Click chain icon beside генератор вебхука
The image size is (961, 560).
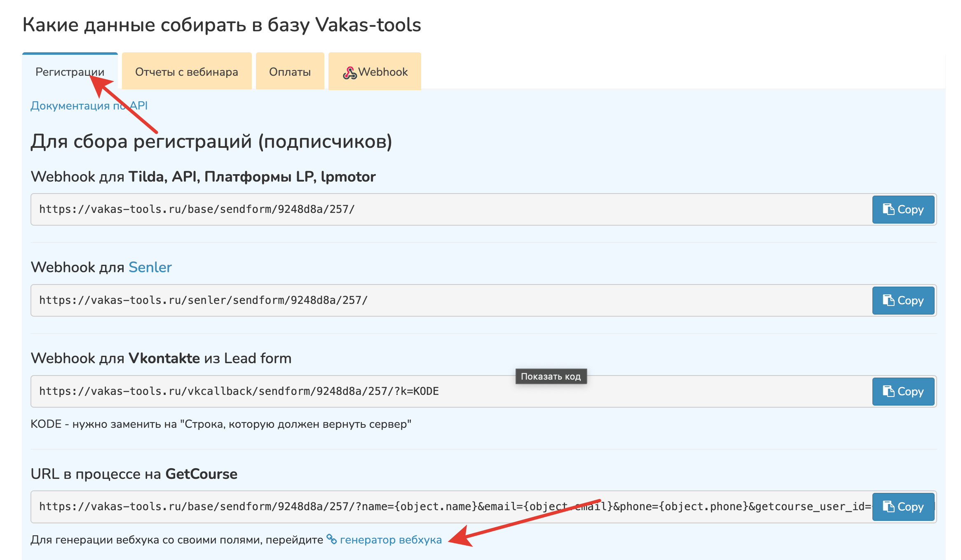coord(332,539)
